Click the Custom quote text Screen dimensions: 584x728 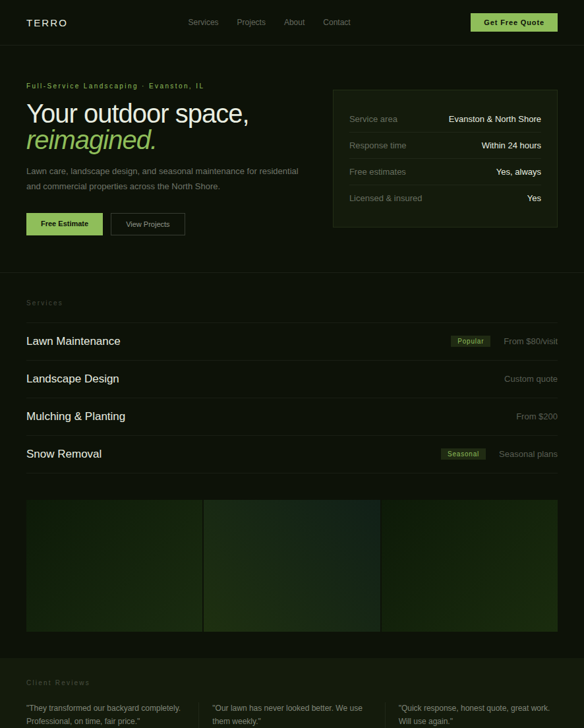531,379
